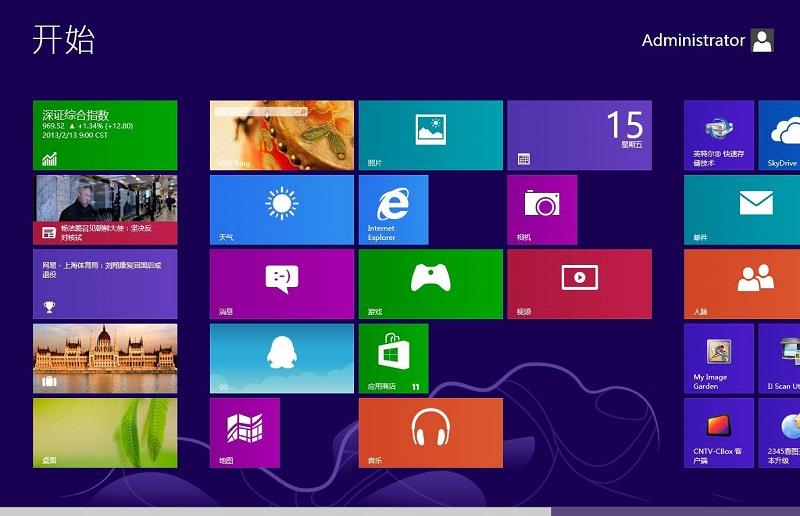Open the Weather tile with sun icon

coord(282,210)
